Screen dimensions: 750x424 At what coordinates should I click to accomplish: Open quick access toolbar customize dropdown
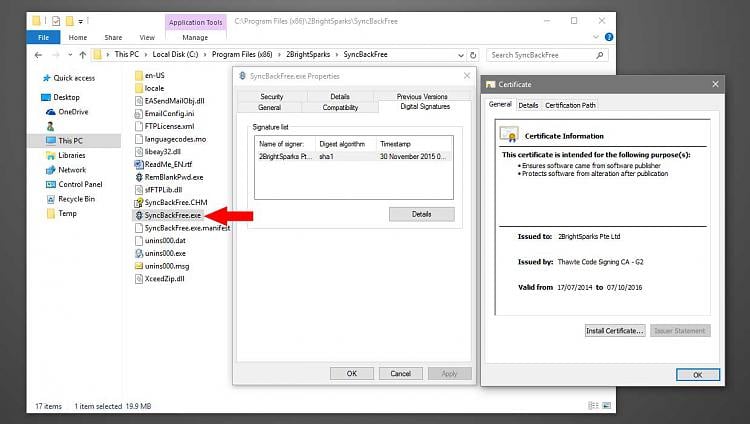pos(80,21)
